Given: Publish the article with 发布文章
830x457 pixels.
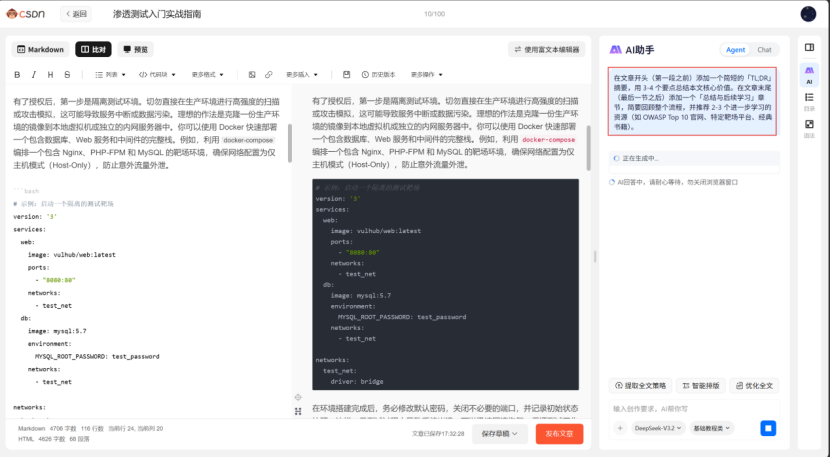Looking at the screenshot, I should (560, 434).
